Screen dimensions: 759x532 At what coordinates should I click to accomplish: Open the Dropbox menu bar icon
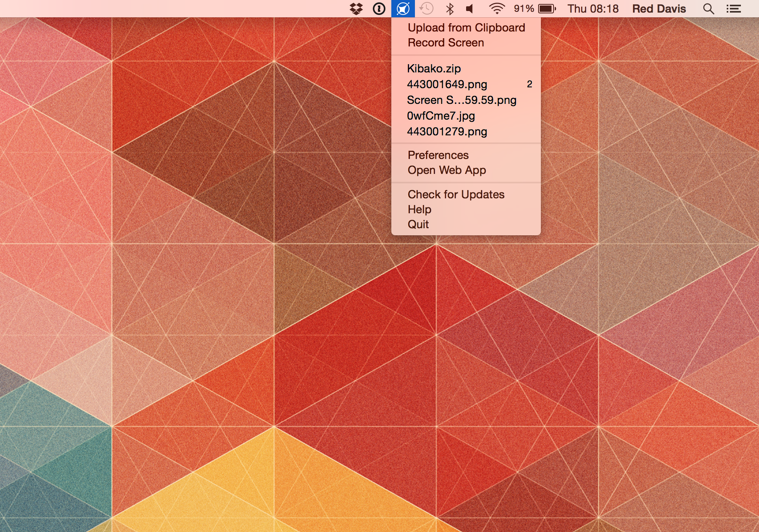(x=356, y=9)
